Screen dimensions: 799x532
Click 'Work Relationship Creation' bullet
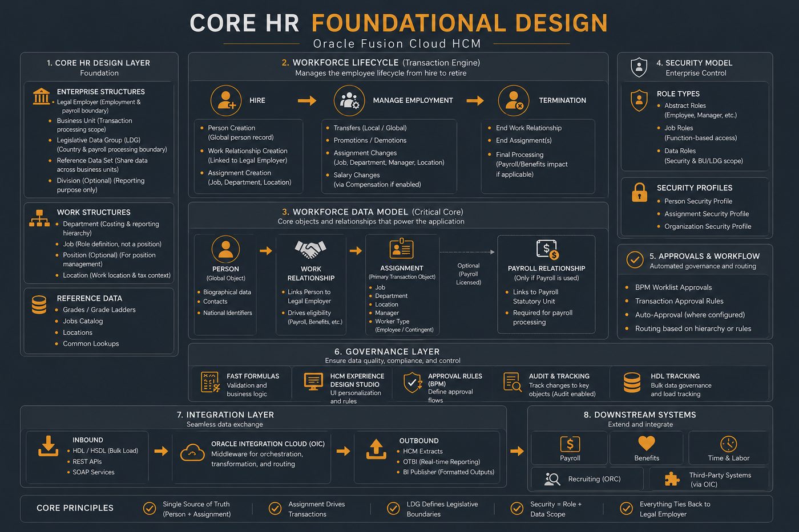point(248,156)
